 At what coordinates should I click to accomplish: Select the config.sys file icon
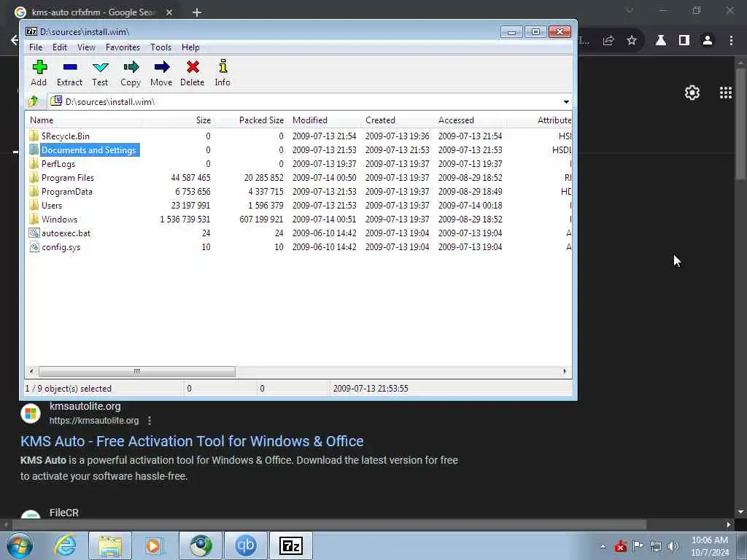[x=34, y=246]
